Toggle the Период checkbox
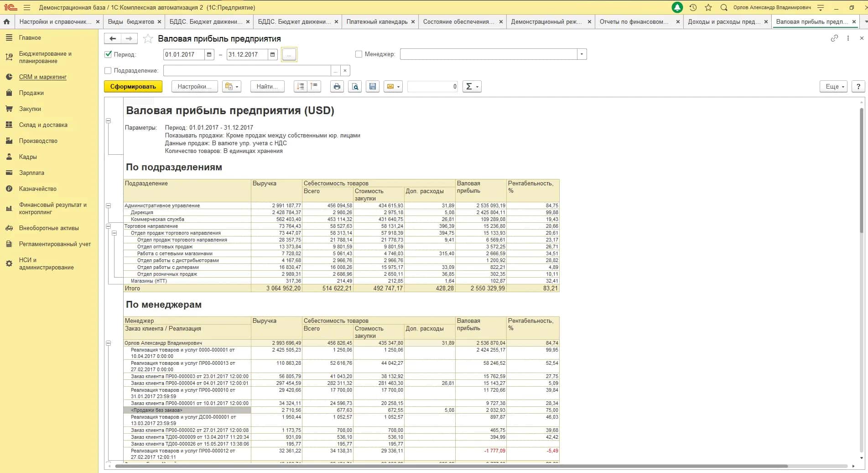The height and width of the screenshot is (473, 868). (108, 54)
